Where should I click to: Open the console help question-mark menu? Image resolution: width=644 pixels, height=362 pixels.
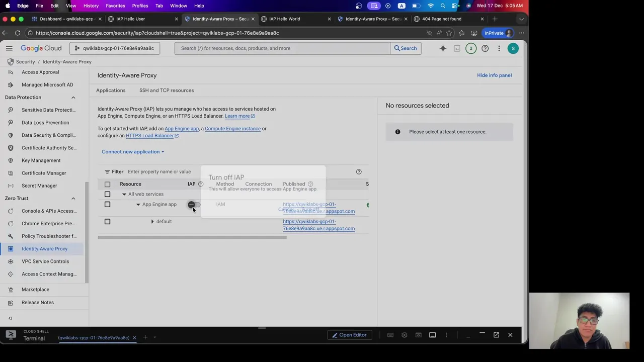click(485, 48)
